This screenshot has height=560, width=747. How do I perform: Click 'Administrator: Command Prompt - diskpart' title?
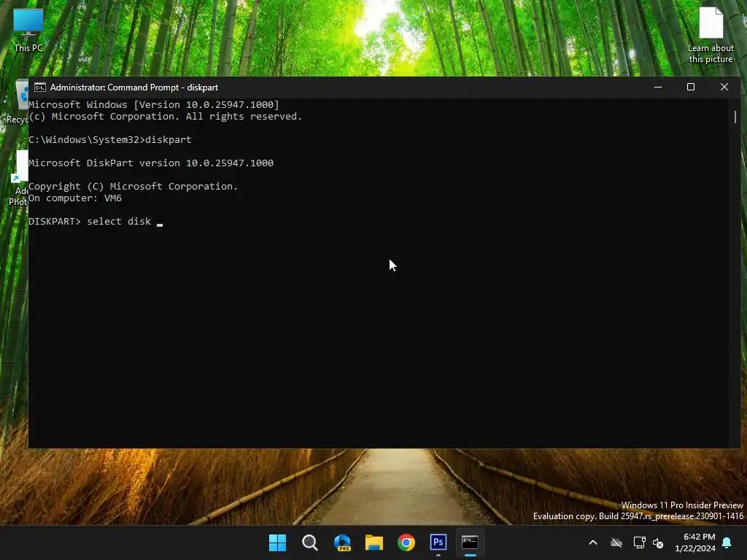pyautogui.click(x=134, y=87)
